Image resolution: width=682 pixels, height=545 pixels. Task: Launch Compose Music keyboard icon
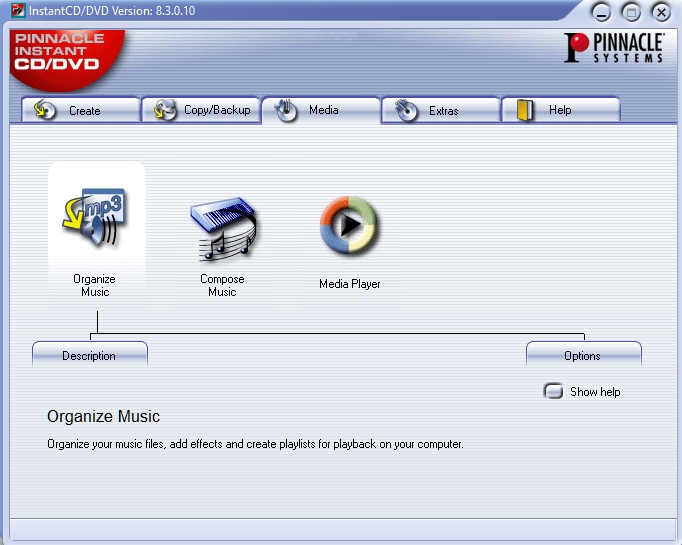[x=224, y=229]
